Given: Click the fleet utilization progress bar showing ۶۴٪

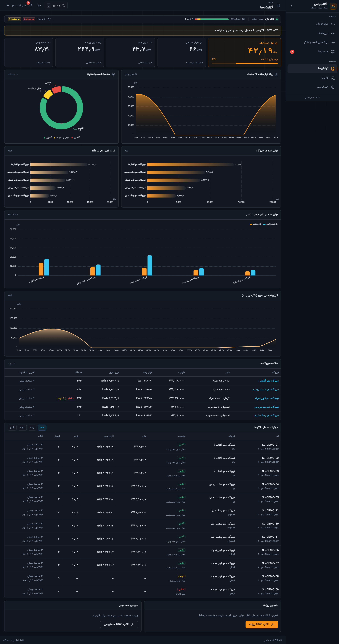Looking at the screenshot, I should point(245,63).
